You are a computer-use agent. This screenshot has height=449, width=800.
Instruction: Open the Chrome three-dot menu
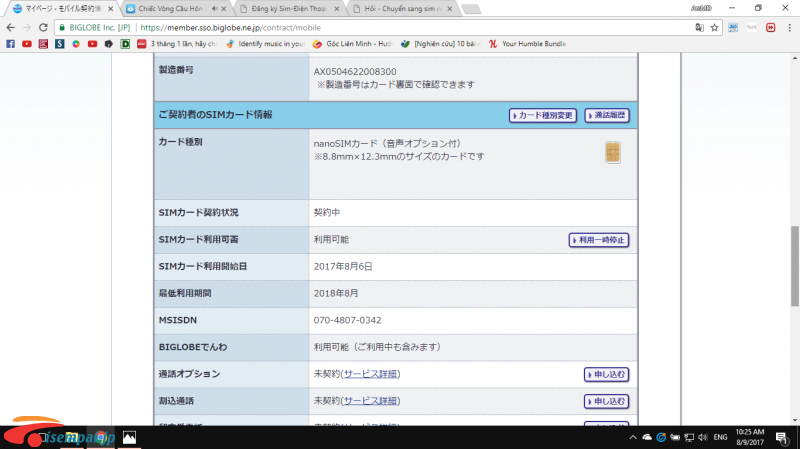coord(789,28)
